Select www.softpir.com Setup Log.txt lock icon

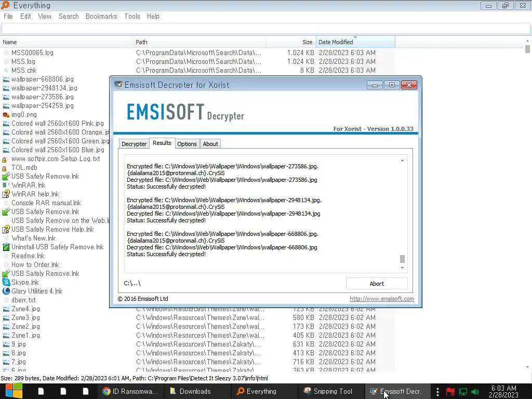point(5,159)
